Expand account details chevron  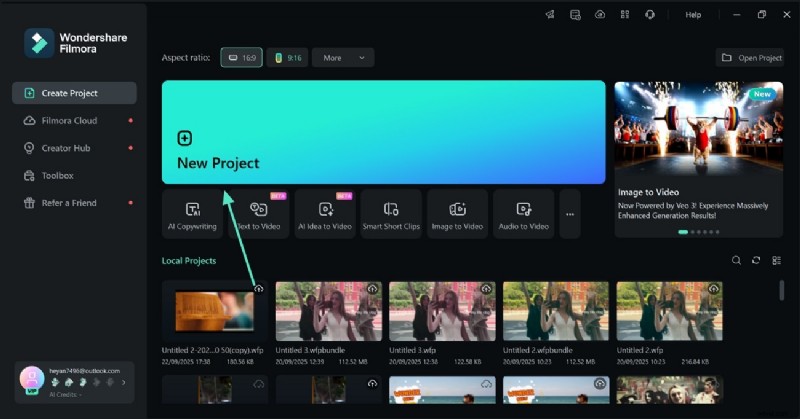(x=123, y=382)
